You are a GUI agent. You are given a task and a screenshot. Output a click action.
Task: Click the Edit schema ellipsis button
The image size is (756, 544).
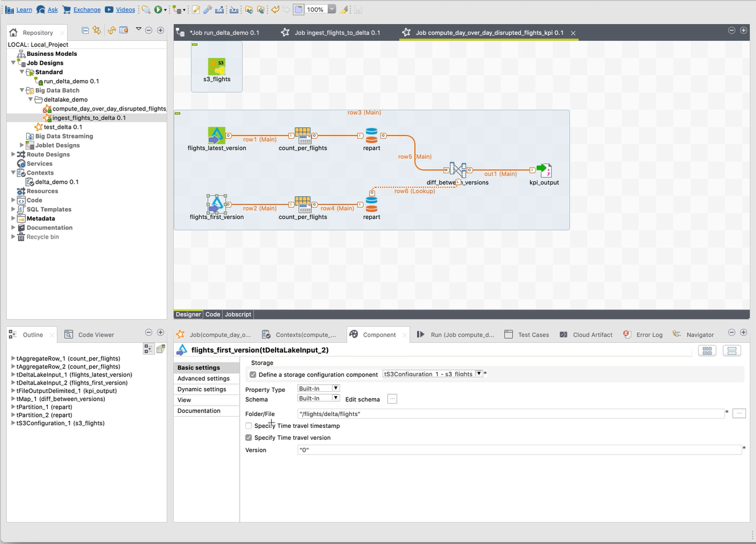coord(392,399)
